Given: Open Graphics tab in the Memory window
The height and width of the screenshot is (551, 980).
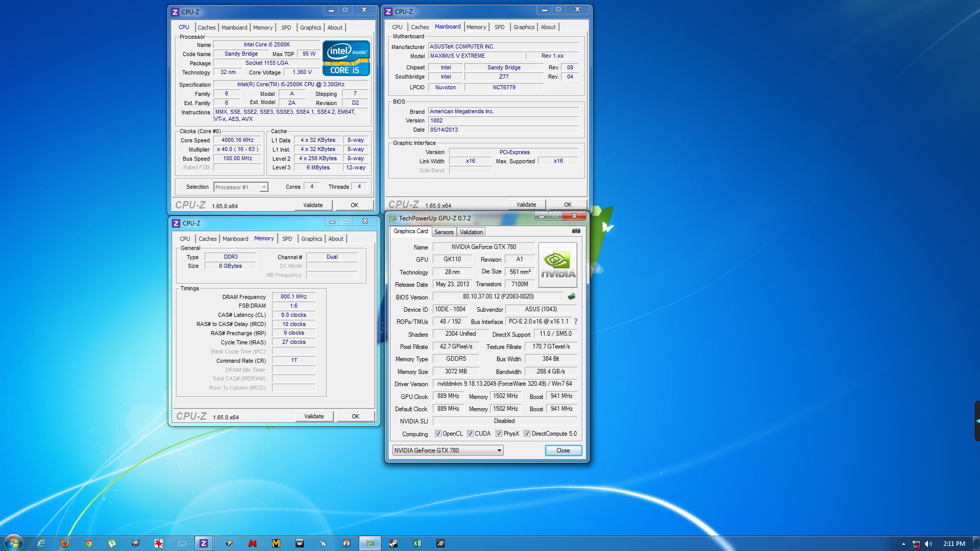Looking at the screenshot, I should pyautogui.click(x=311, y=239).
